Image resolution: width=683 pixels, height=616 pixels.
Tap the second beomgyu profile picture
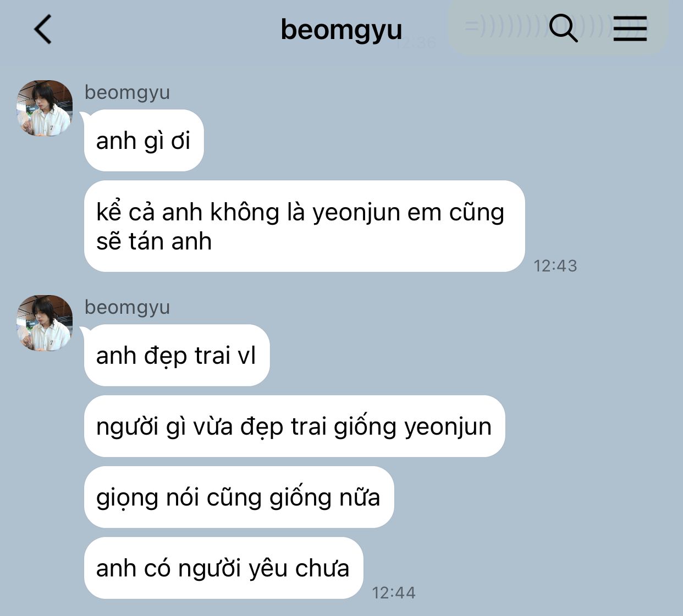[45, 323]
